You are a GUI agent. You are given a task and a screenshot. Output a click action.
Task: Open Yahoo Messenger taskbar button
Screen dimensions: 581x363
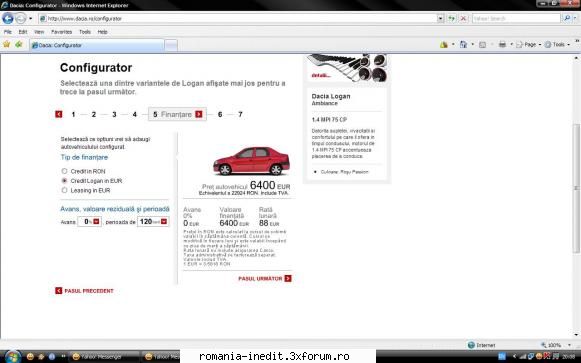coord(104,357)
